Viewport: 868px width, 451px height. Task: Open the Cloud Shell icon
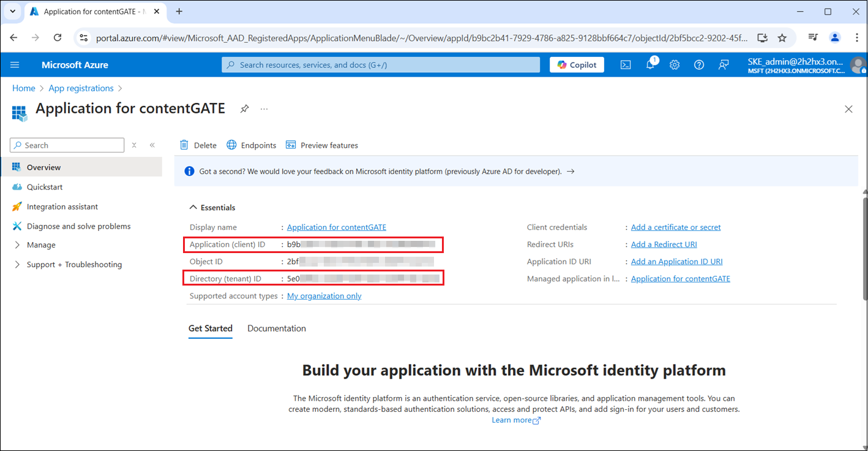click(626, 65)
